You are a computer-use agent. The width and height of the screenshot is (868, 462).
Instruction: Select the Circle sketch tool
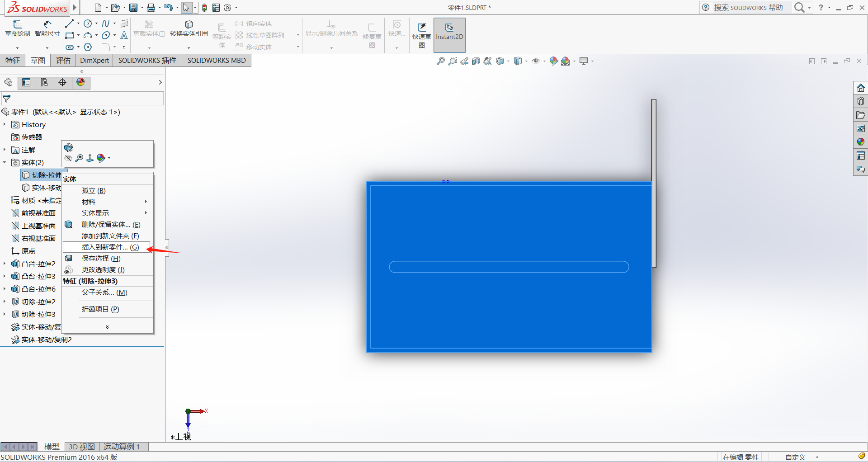pos(88,24)
